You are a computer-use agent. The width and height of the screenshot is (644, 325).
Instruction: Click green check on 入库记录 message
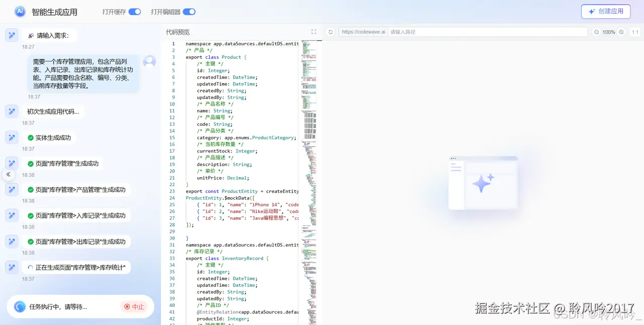31,215
